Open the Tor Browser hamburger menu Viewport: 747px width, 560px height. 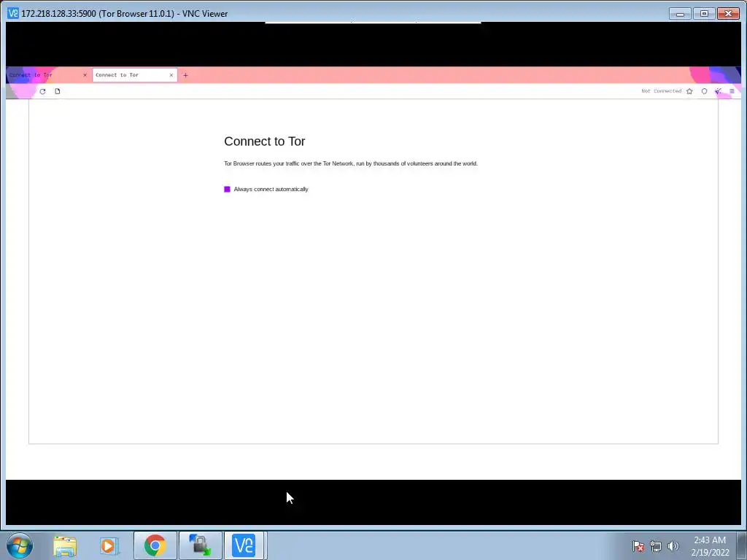click(x=732, y=91)
